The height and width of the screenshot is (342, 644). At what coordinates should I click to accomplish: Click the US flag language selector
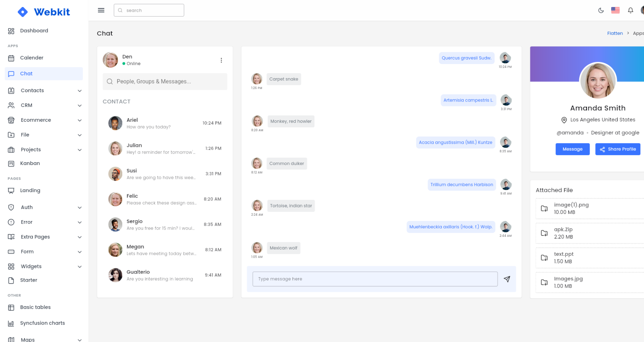[615, 10]
